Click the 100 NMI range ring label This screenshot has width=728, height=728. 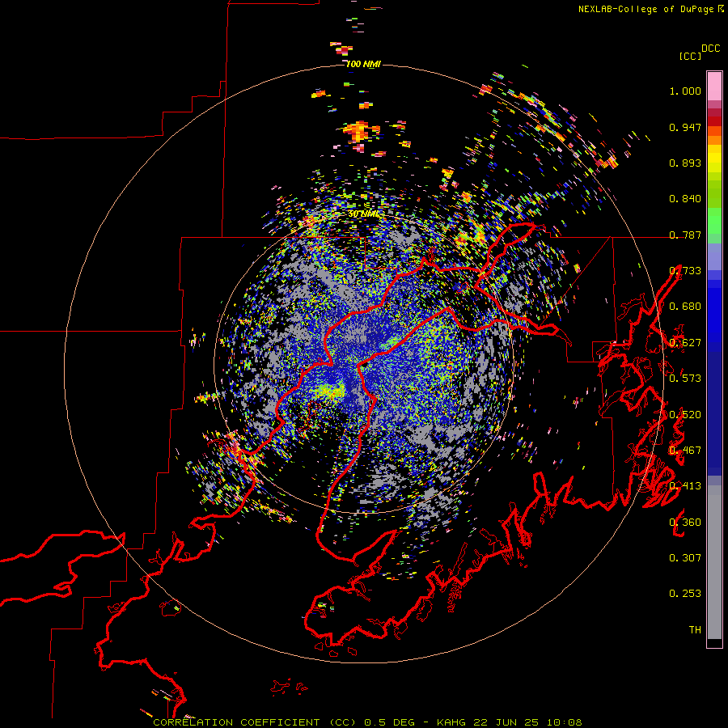coord(363,64)
